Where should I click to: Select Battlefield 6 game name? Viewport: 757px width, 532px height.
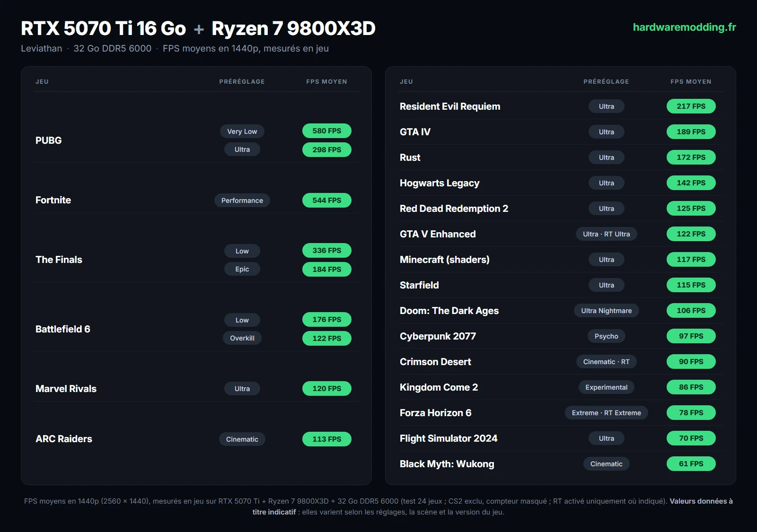(62, 329)
